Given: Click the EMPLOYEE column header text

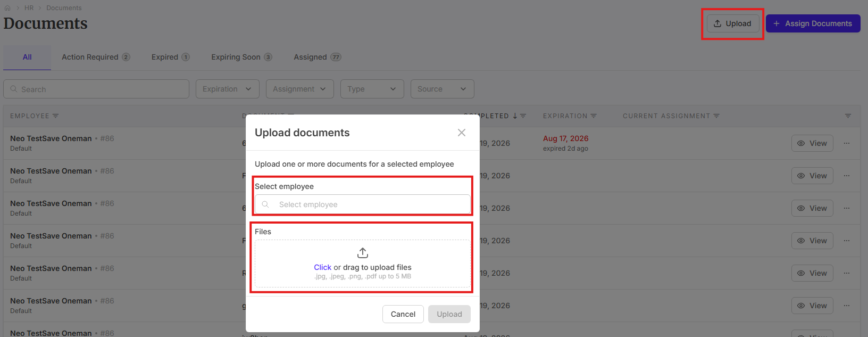Looking at the screenshot, I should point(30,116).
